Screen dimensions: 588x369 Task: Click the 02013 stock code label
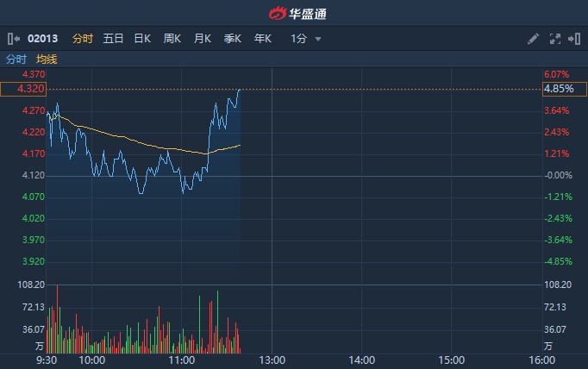coord(44,39)
